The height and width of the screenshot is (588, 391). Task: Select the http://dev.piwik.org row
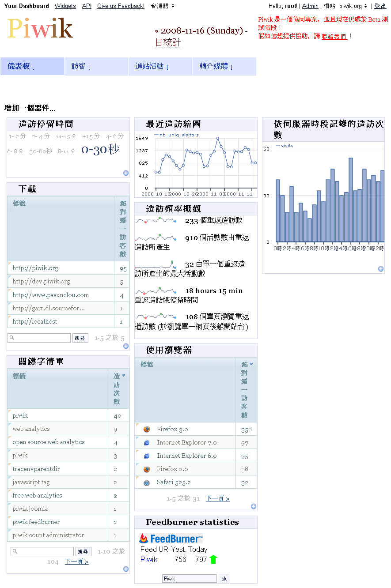point(68,281)
